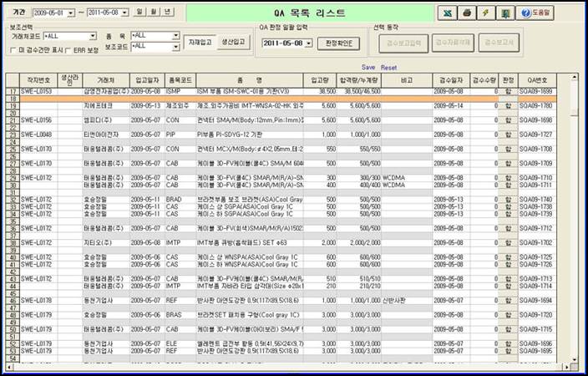Click the exit door icon button

[x=505, y=13]
